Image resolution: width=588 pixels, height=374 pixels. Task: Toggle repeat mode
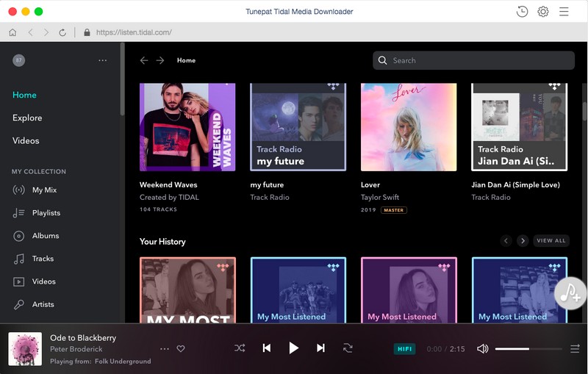click(x=348, y=348)
